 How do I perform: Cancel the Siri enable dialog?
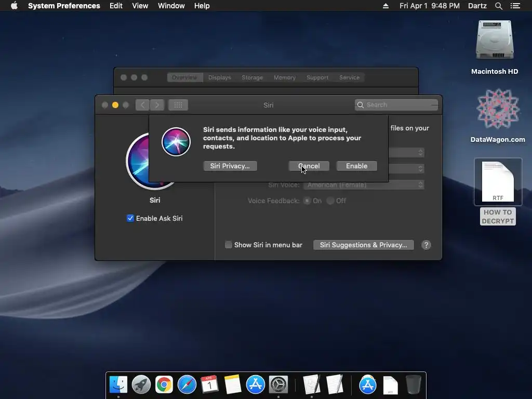309,166
